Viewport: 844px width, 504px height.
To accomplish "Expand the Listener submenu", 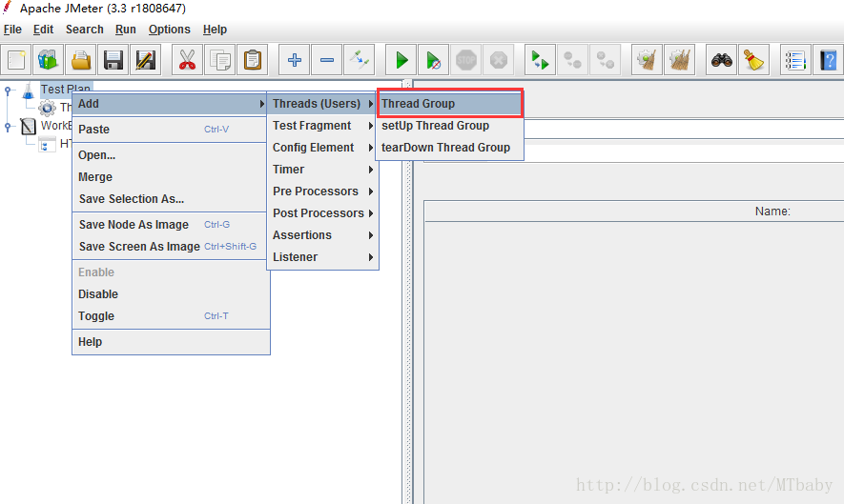I will click(x=322, y=257).
